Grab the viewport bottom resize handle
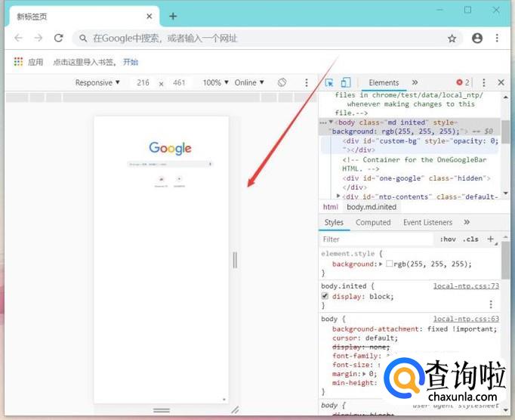Screen dimensions: 515x420 pyautogui.click(x=162, y=410)
